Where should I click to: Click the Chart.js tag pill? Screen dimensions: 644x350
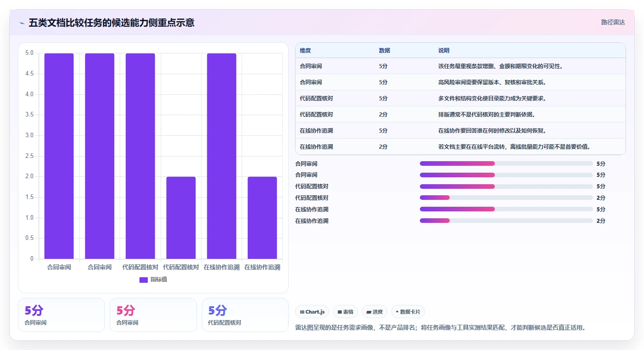click(x=312, y=312)
